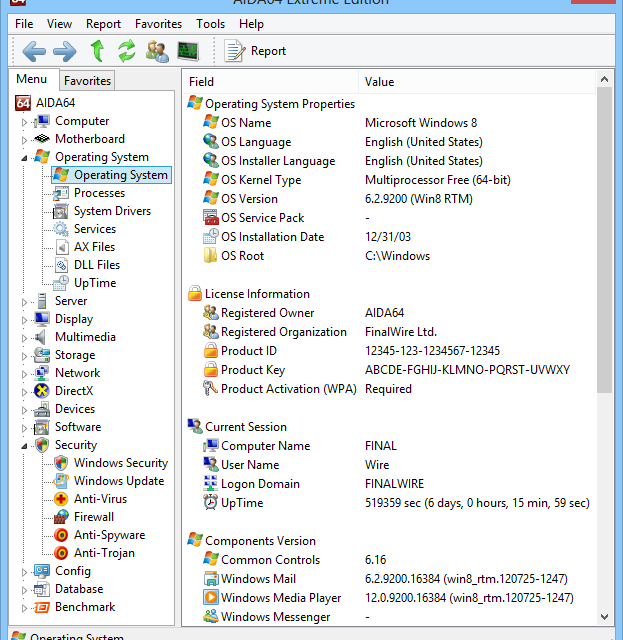Click the vertical scrollbar down arrow
This screenshot has width=623, height=640.
pyautogui.click(x=605, y=617)
